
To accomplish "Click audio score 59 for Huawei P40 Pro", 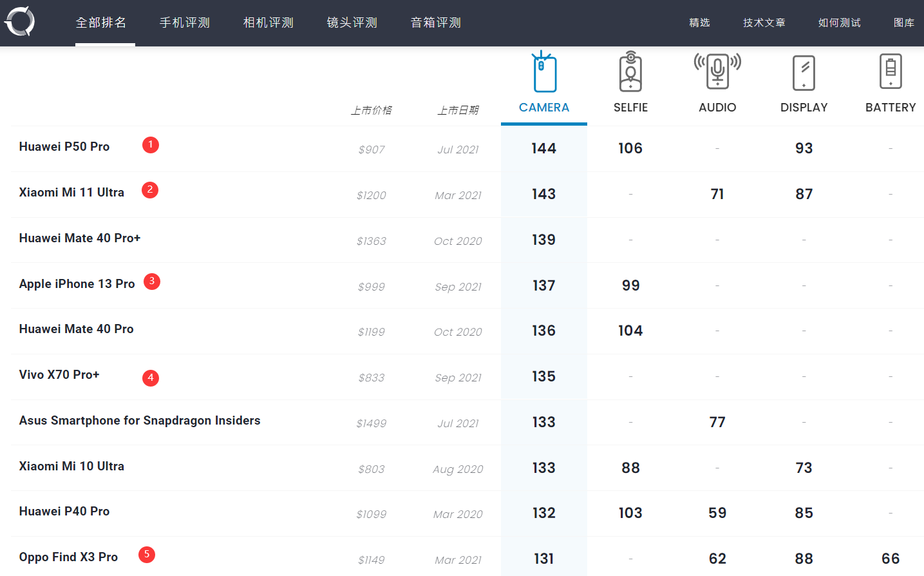I will pos(717,514).
